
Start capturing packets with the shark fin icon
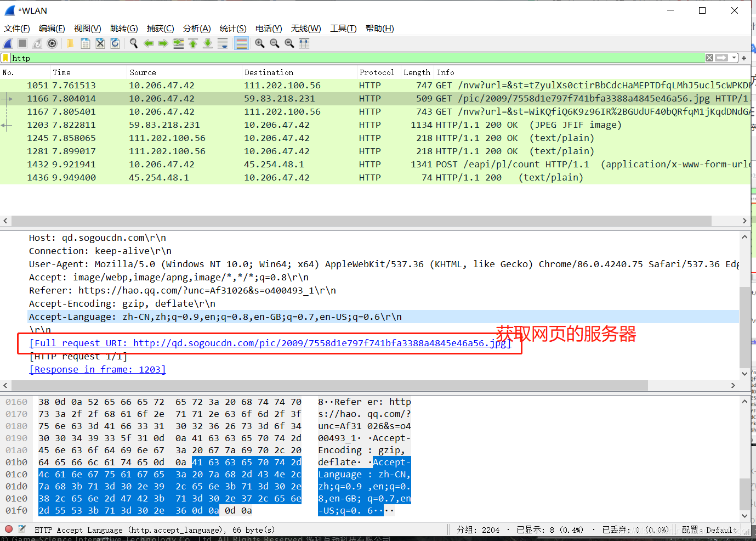[8, 43]
